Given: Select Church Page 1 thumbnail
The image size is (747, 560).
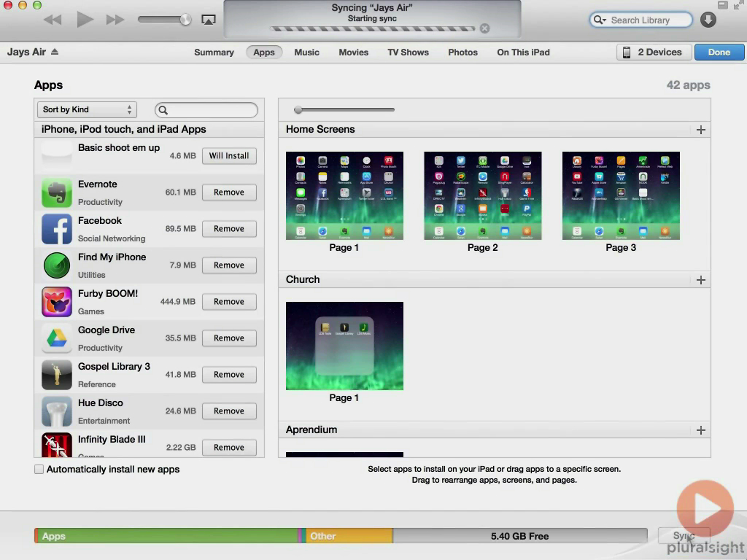Looking at the screenshot, I should [344, 346].
